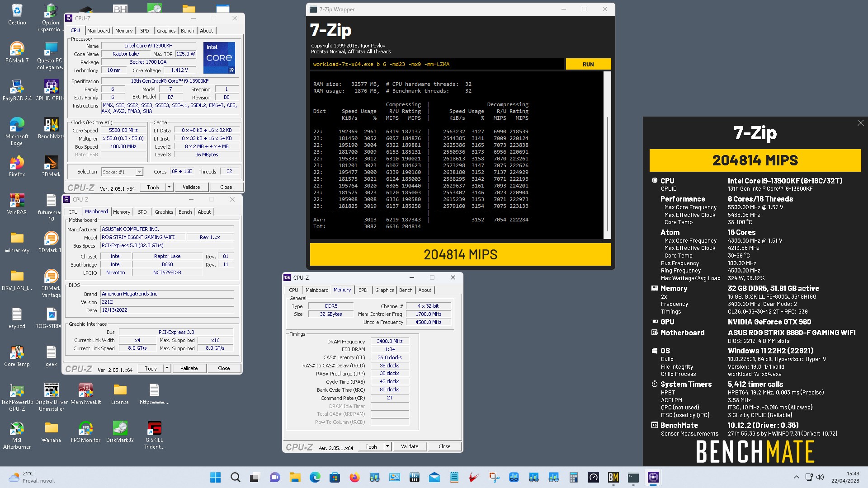868x488 pixels.
Task: Open Core Temp desktop shortcut
Action: click(x=17, y=356)
